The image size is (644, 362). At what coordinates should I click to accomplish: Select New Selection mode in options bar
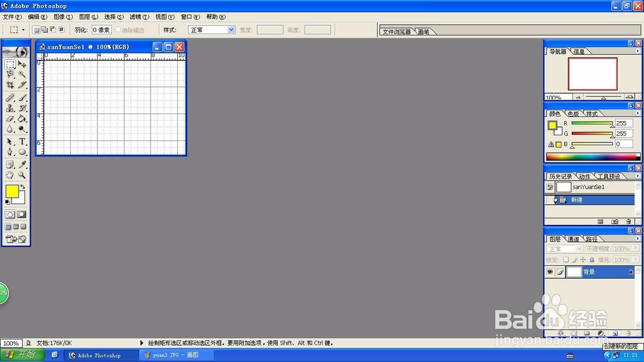36,30
